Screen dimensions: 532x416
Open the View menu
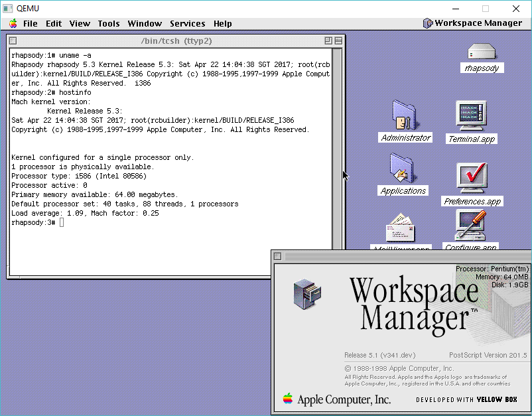(80, 23)
